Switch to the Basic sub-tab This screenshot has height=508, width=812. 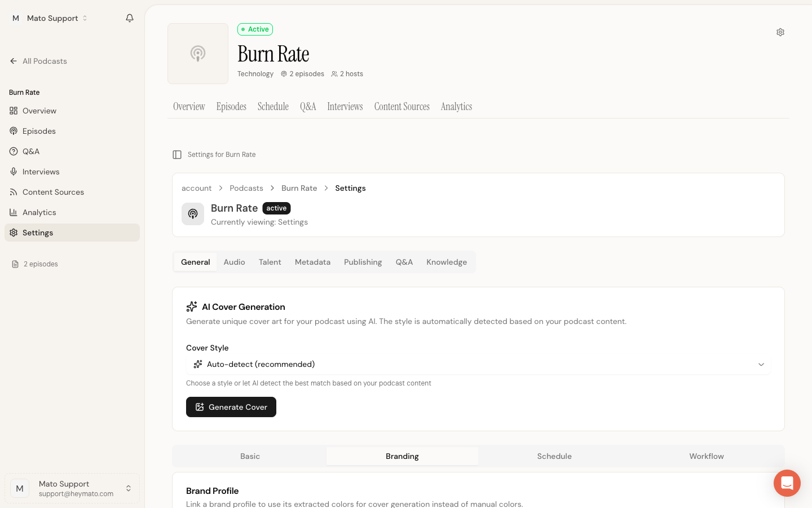pos(250,456)
